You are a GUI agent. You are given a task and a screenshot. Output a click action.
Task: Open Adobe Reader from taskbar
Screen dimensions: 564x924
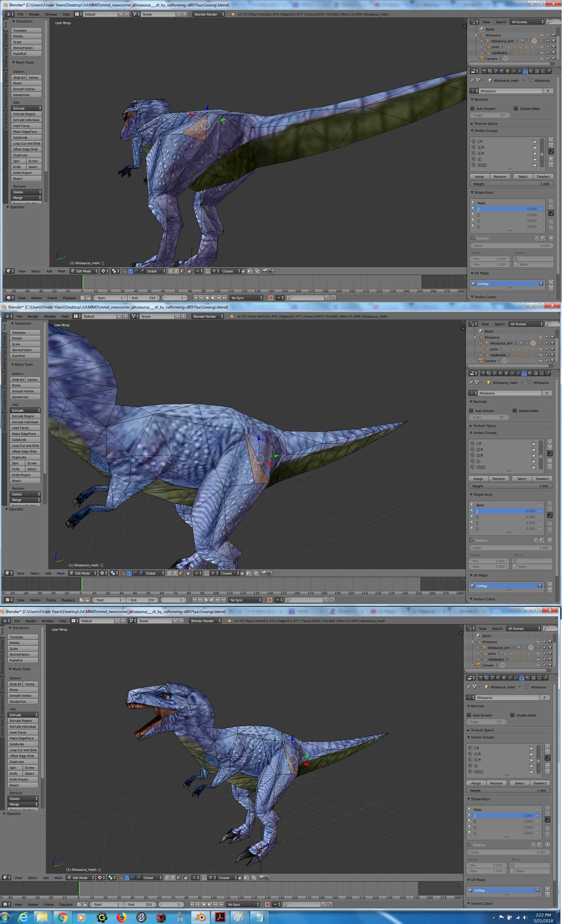click(x=220, y=918)
